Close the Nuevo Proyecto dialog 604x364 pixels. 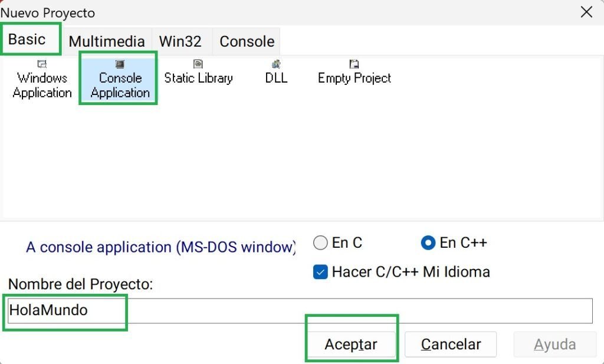pyautogui.click(x=586, y=12)
